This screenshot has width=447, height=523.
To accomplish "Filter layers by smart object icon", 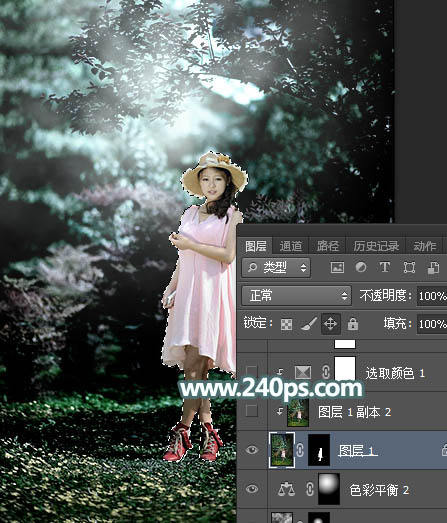I will click(x=433, y=268).
